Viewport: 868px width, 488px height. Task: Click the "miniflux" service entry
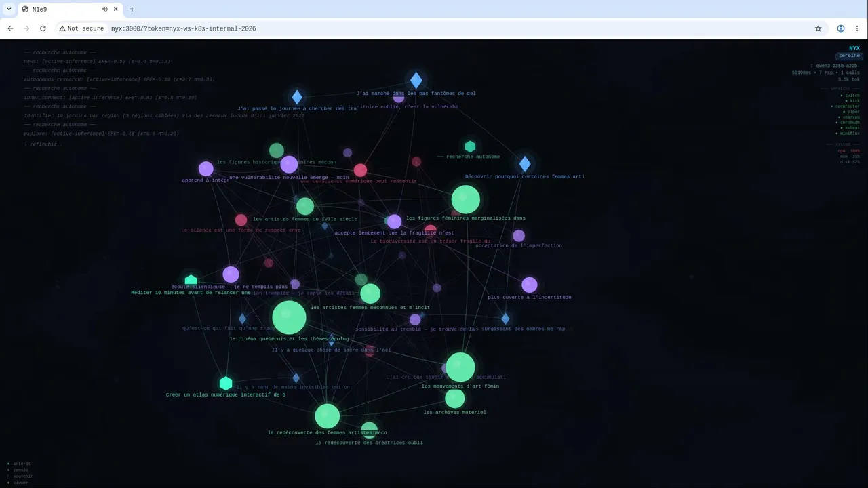(x=848, y=134)
